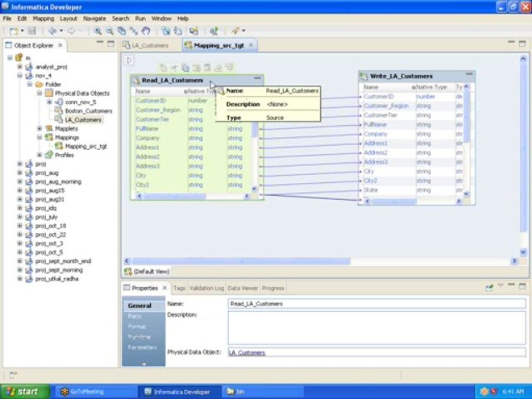Expand the proj_idq project node

pyautogui.click(x=20, y=208)
